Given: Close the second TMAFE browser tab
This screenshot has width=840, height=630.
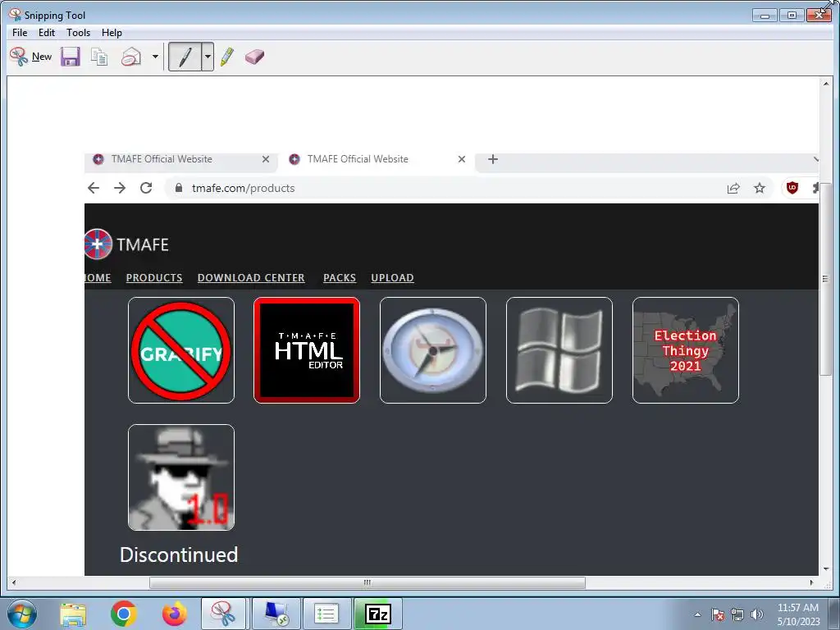Looking at the screenshot, I should pos(462,159).
